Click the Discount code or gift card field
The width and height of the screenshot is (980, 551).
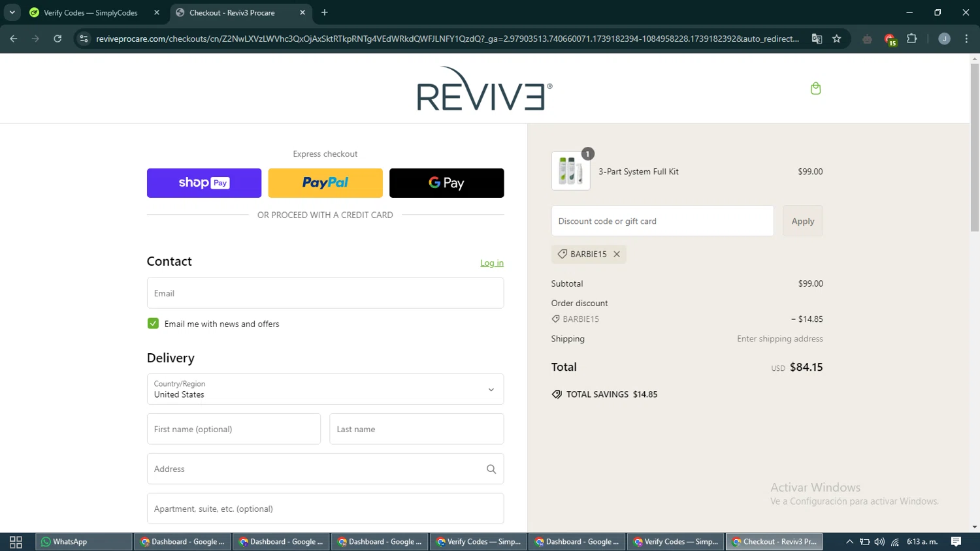pos(662,221)
